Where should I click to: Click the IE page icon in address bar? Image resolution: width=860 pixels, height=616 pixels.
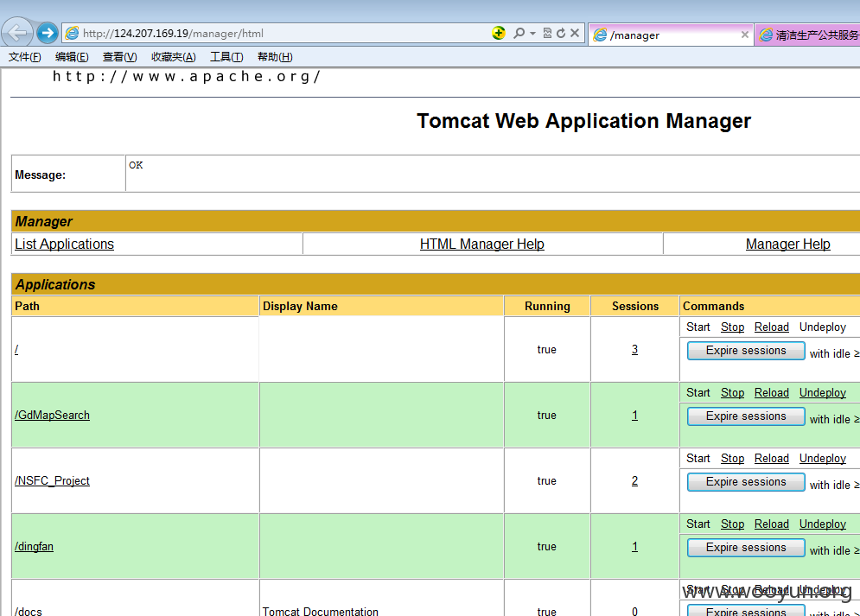72,34
